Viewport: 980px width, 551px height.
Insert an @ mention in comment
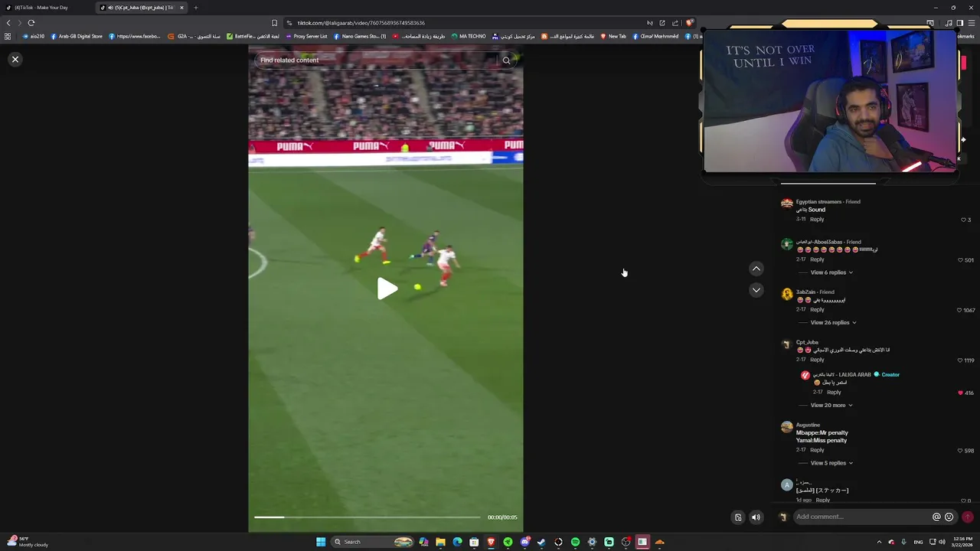click(x=936, y=517)
